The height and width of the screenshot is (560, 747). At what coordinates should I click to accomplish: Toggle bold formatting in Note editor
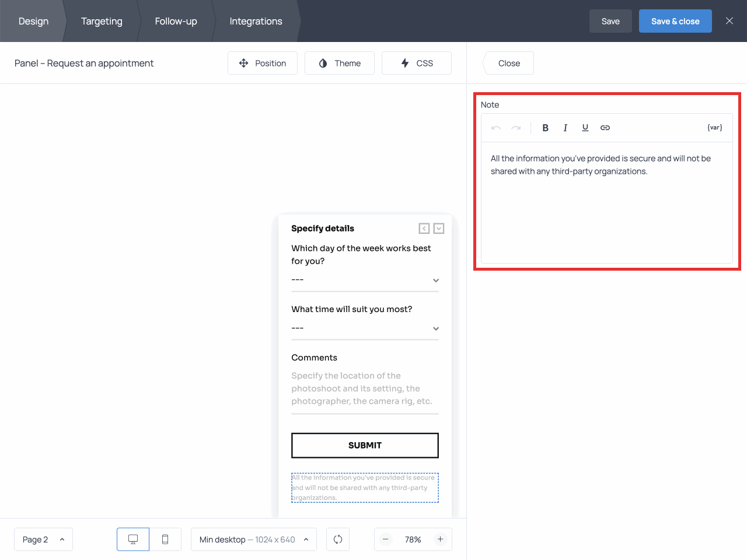[545, 128]
